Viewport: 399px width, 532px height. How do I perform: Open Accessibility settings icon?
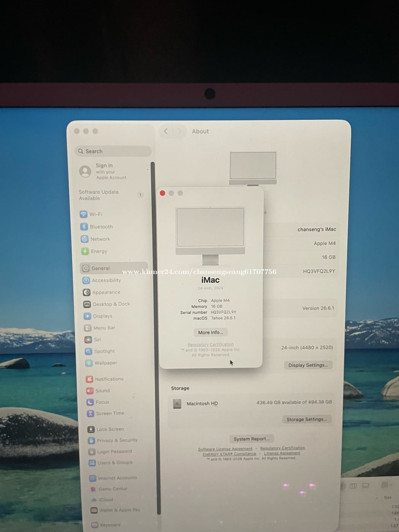pos(86,280)
